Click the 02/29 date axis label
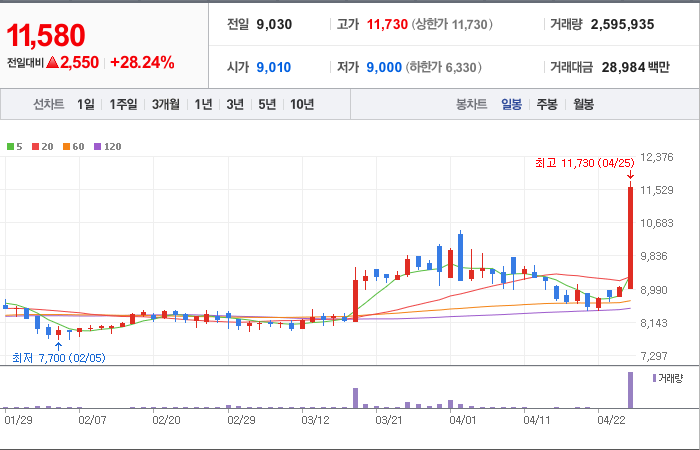 (242, 420)
